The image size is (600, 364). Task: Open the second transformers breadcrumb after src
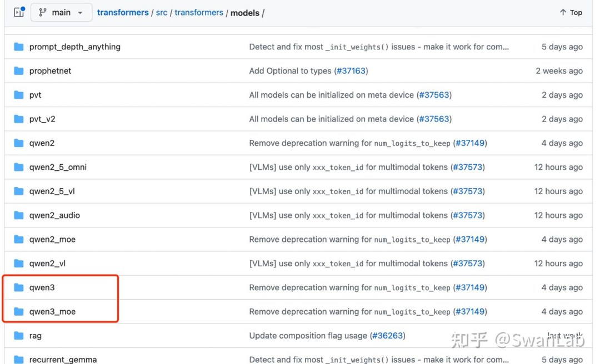click(199, 12)
